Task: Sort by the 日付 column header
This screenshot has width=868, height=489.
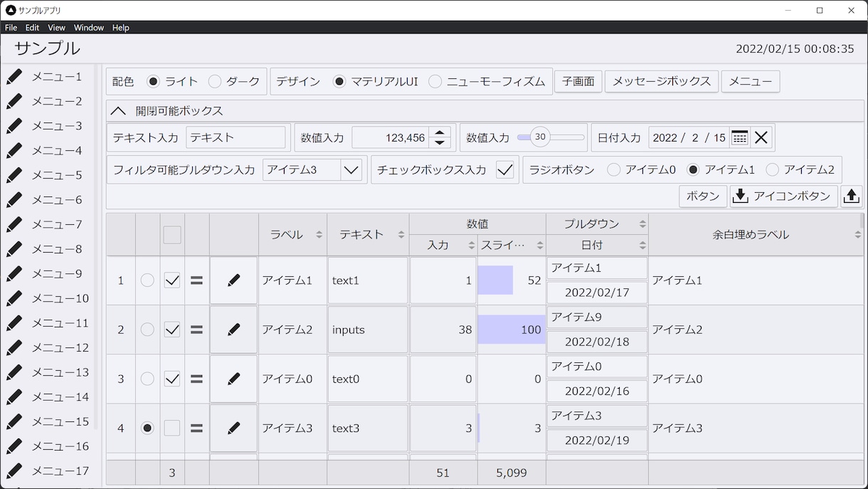Action: click(597, 245)
